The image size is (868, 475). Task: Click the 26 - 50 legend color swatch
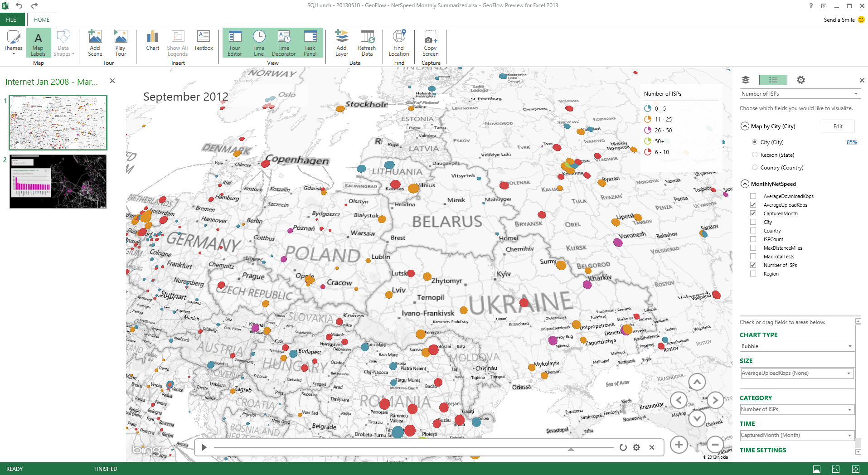click(648, 130)
